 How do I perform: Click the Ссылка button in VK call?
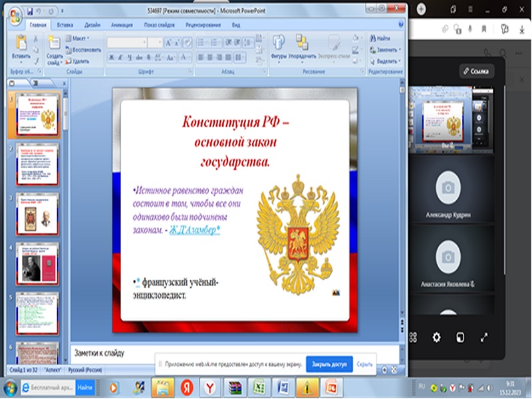[x=476, y=71]
